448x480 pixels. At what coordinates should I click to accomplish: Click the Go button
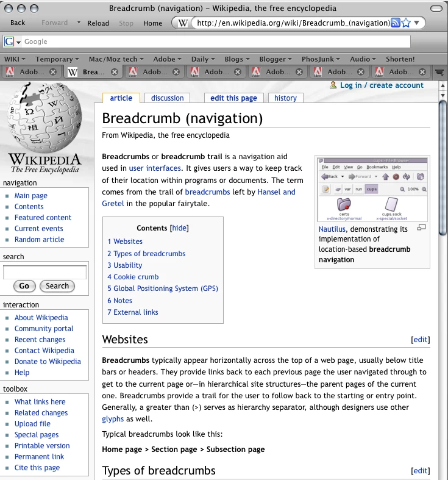tap(24, 286)
